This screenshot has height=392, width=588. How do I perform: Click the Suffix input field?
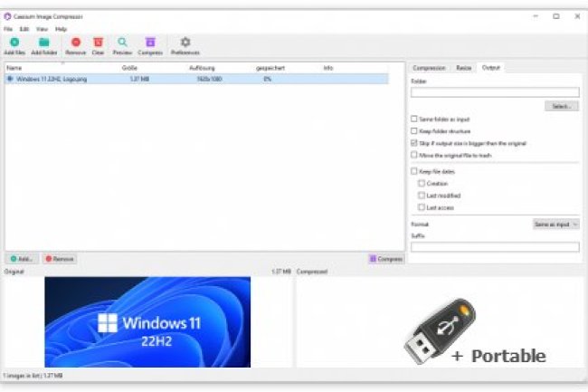pos(494,246)
